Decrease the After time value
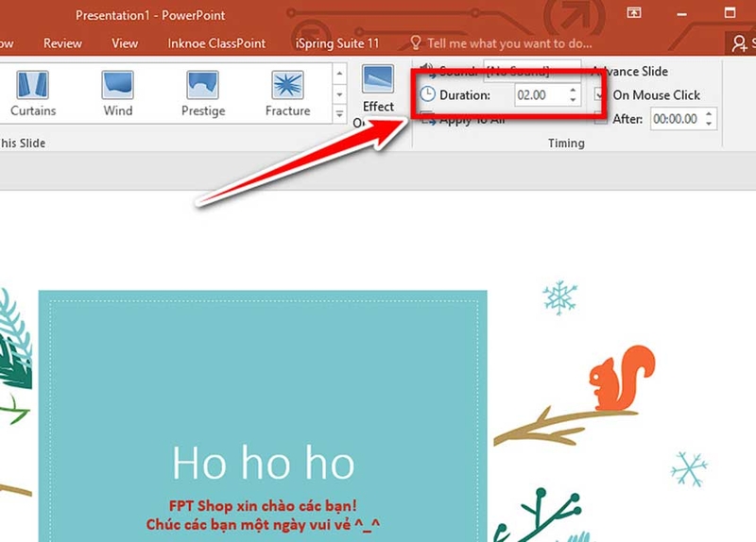 (x=709, y=124)
